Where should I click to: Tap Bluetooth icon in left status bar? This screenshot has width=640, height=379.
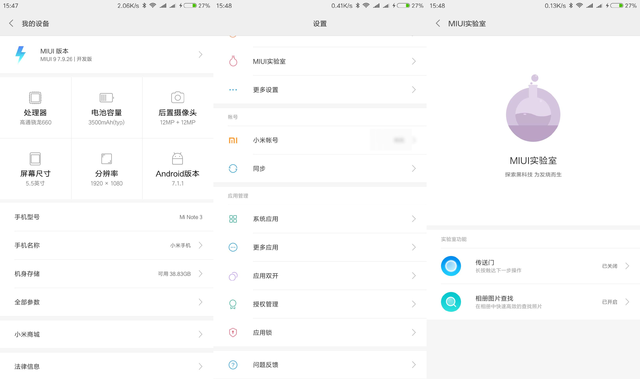point(144,6)
